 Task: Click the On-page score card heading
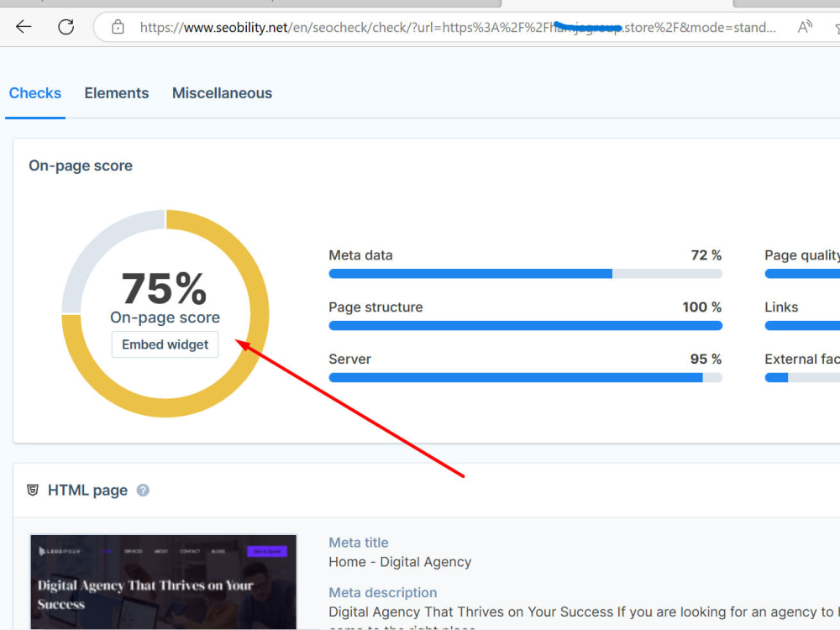point(81,165)
